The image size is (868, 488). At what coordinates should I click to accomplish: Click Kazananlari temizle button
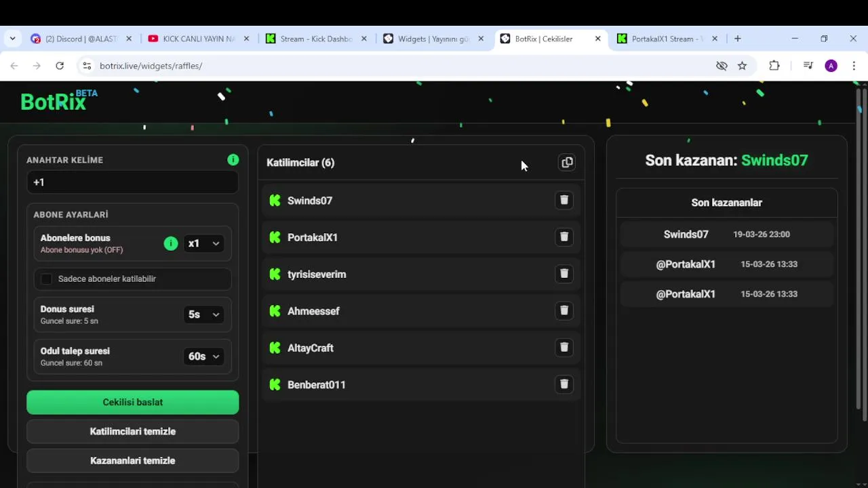133,460
